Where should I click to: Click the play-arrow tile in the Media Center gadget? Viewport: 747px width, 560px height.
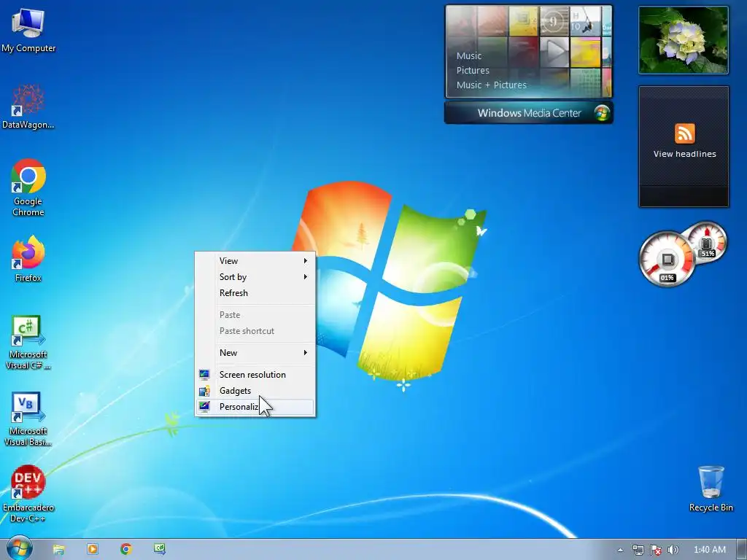click(554, 51)
